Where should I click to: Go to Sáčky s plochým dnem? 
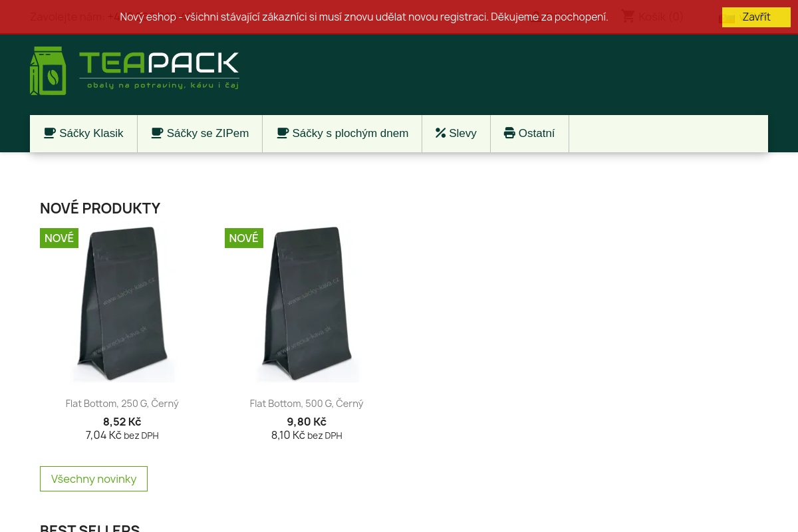[x=350, y=134]
